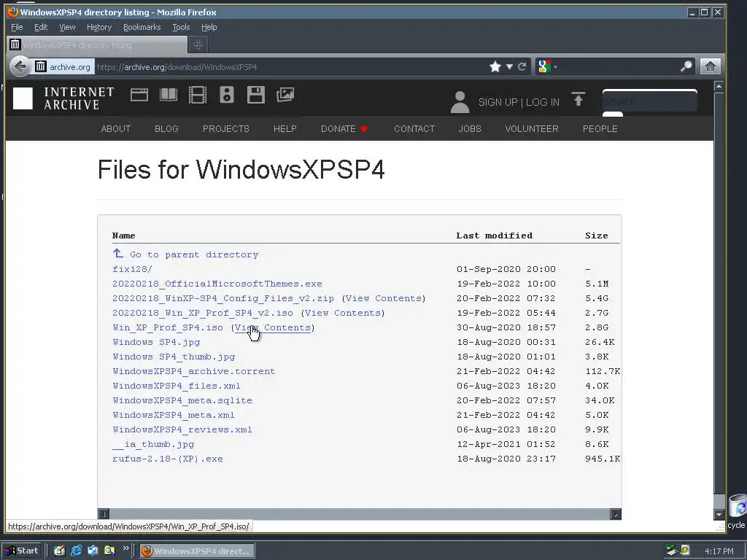Viewport: 747px width, 560px height.
Task: Click the Internet Archive search field
Action: [649, 101]
